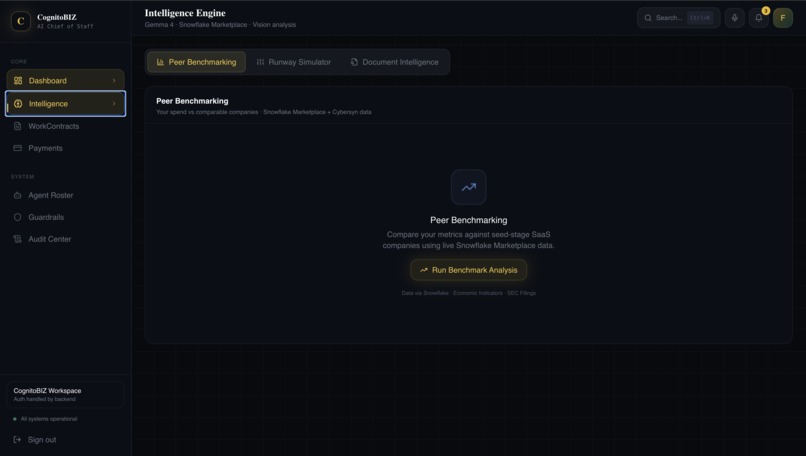Screen dimensions: 806x456
Task: Click the large trending-arrow icon in the panel
Action: click(x=468, y=187)
